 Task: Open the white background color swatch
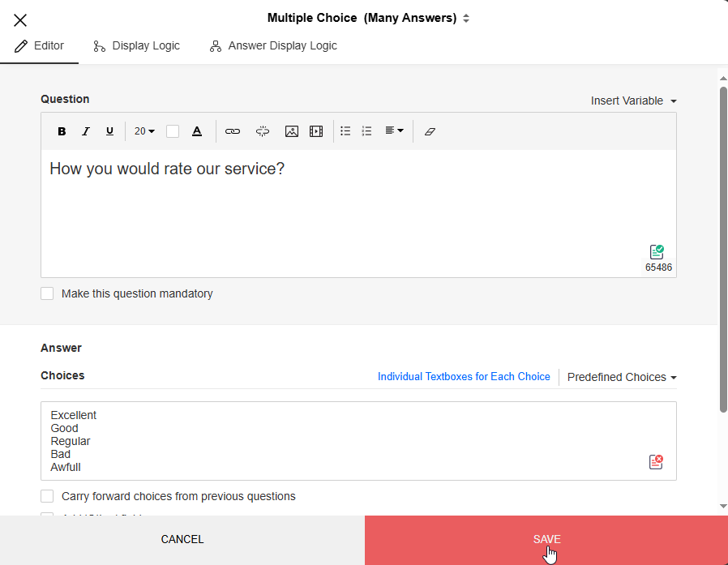point(173,131)
